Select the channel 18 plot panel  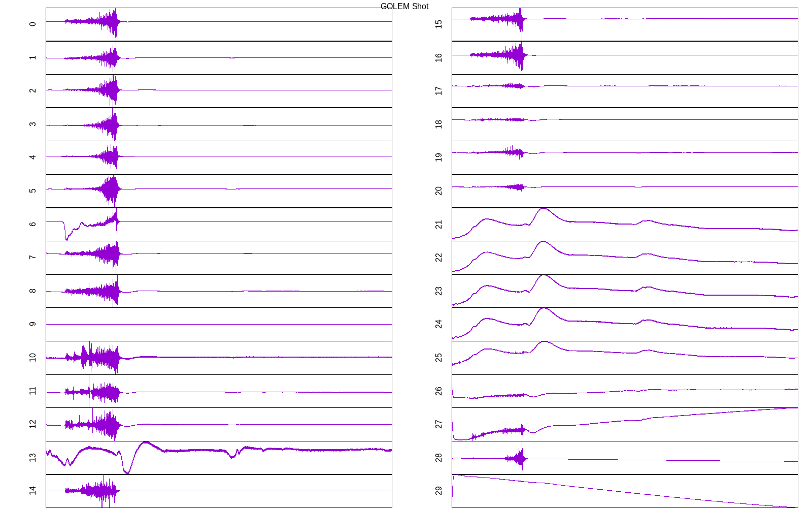click(x=625, y=124)
